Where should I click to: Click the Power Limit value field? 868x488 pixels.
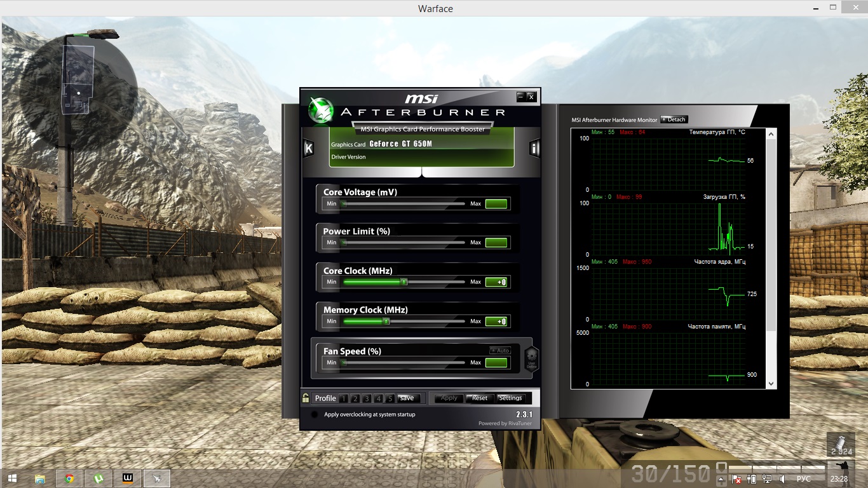pos(496,243)
